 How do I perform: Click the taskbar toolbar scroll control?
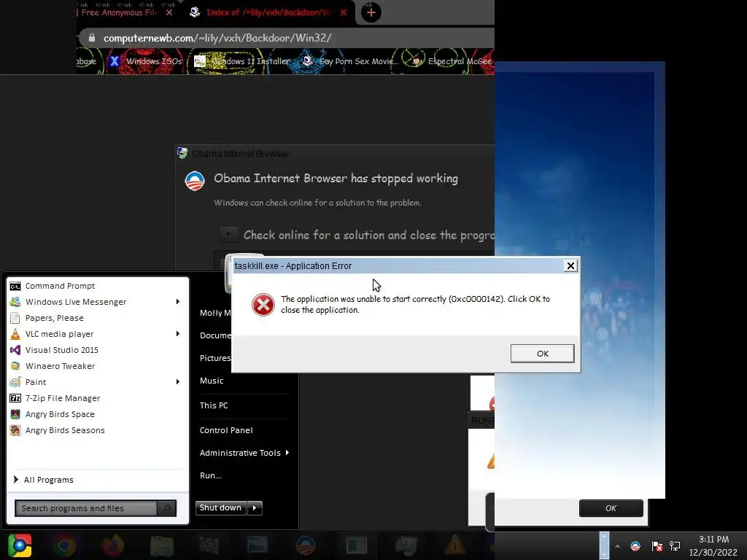tap(604, 545)
